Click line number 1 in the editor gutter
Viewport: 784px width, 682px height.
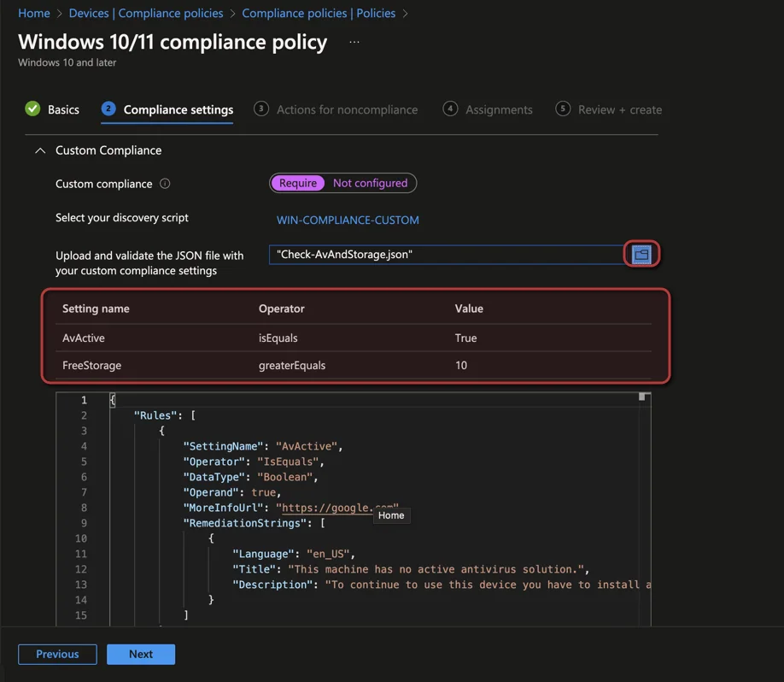pos(84,400)
